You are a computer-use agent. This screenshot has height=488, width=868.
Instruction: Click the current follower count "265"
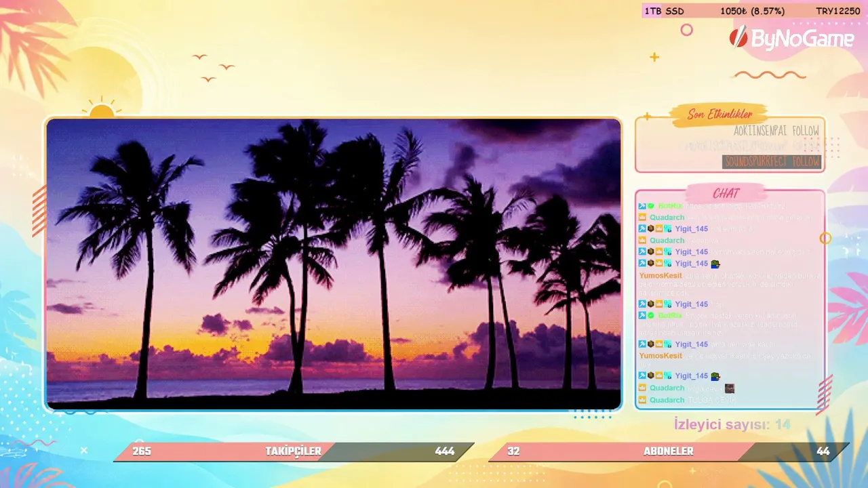click(x=142, y=451)
